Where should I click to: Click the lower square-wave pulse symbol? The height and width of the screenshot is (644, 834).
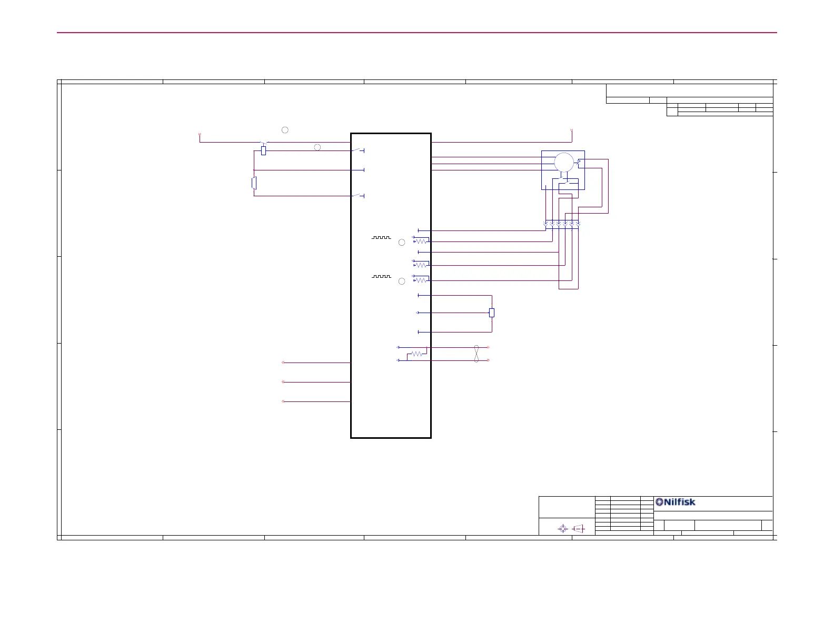tap(381, 276)
